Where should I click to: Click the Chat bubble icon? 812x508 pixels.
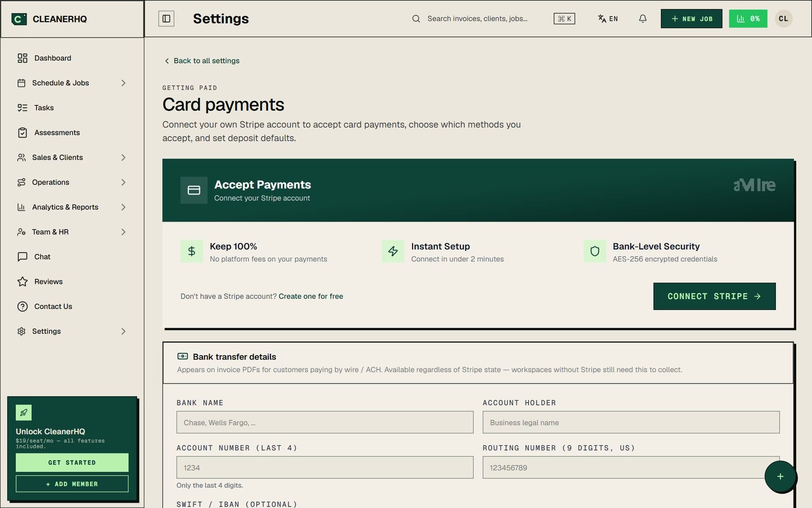[x=22, y=257]
